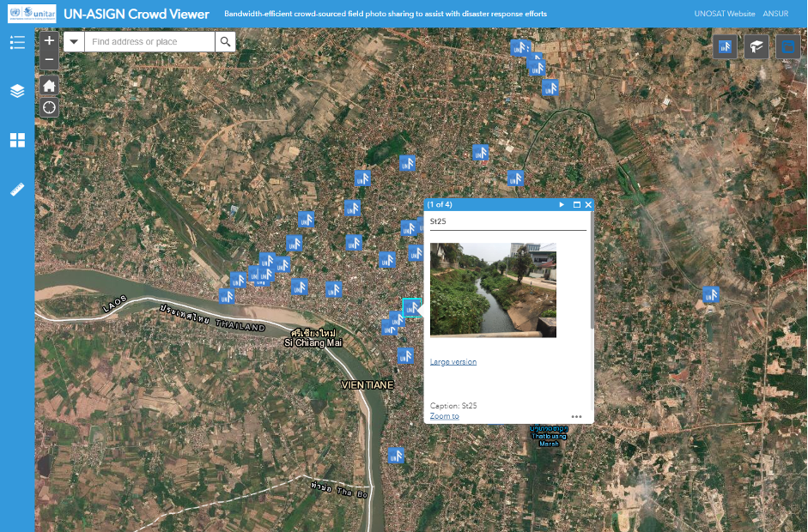
Task: Open popup more options ellipsis menu
Action: tap(576, 416)
